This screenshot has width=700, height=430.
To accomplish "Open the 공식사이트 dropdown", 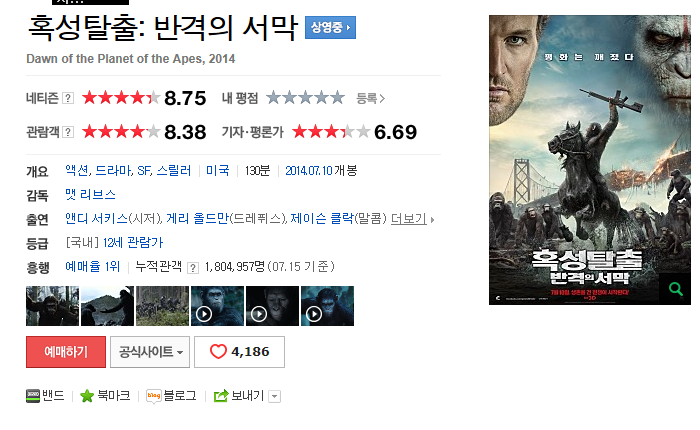I will (150, 352).
